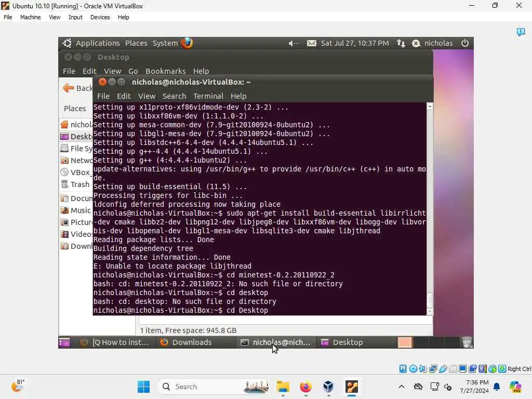Screen dimensions: 532x399
Task: Click the Right Ctrl host key indicator
Action: tap(519, 369)
